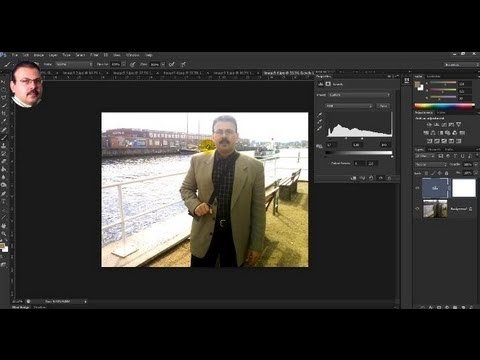Switch to the Channels tab

pyautogui.click(x=434, y=150)
